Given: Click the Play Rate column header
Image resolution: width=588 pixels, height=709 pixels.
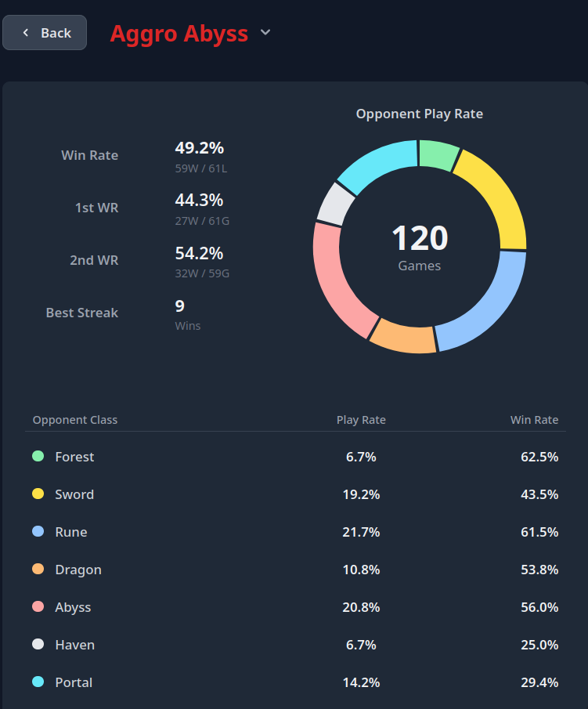Looking at the screenshot, I should 361,420.
